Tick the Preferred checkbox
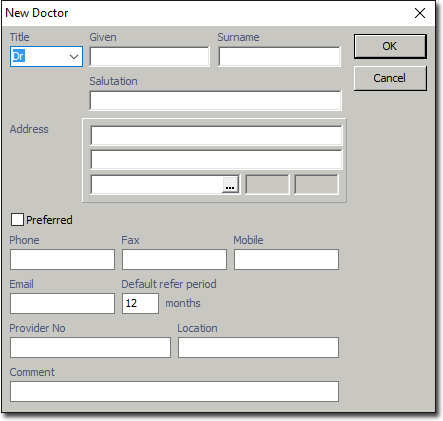The image size is (443, 421). pos(17,220)
